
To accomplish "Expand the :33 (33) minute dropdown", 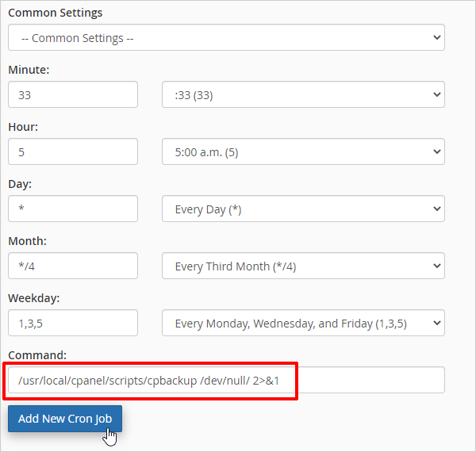I will [303, 94].
